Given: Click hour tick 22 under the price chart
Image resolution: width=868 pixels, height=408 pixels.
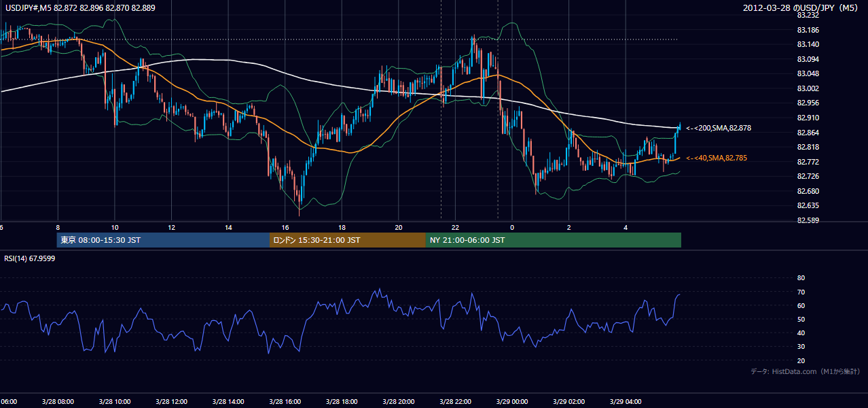Looking at the screenshot, I should [455, 227].
